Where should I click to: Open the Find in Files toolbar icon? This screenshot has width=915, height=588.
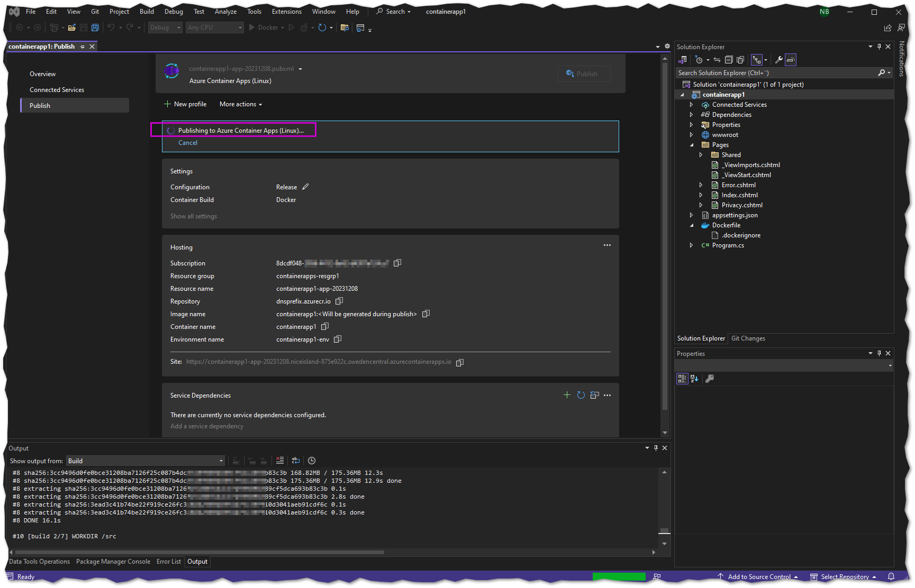click(345, 27)
